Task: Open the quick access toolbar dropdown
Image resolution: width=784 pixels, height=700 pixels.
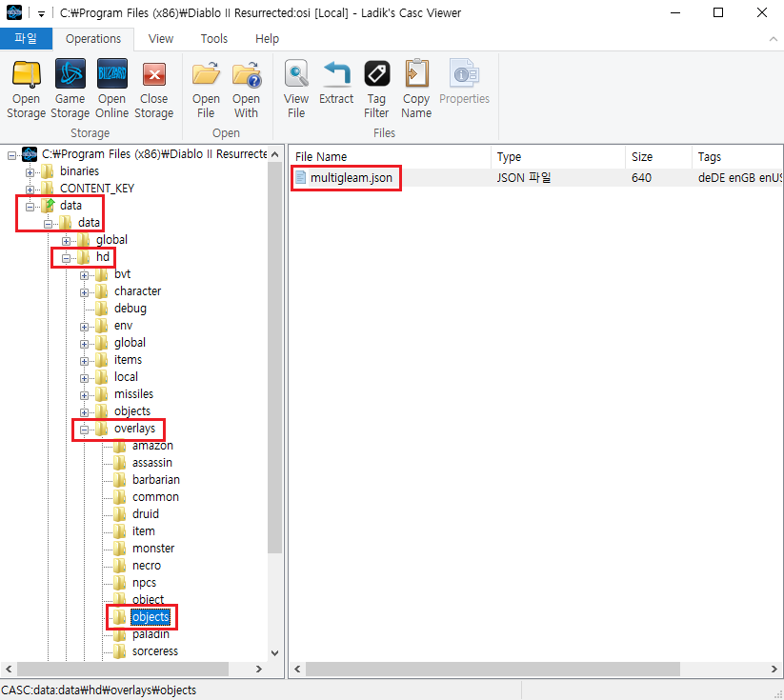Action: (42, 13)
